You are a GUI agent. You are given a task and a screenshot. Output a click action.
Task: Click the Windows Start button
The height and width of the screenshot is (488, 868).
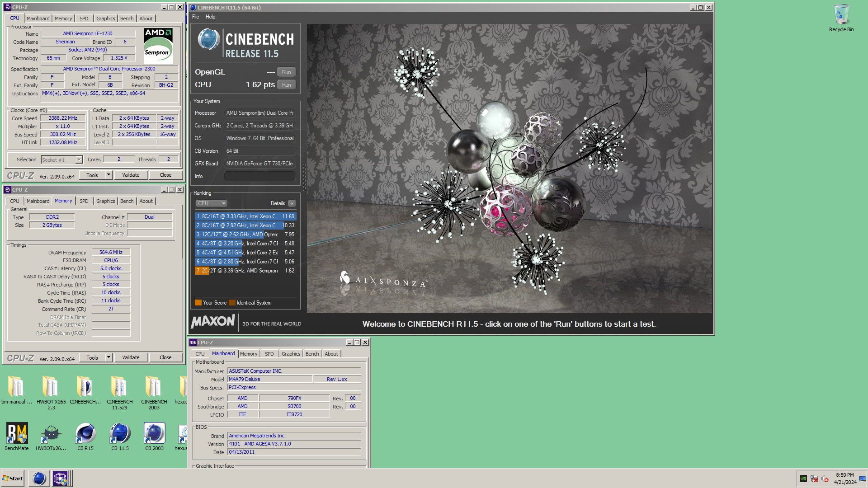(x=13, y=478)
